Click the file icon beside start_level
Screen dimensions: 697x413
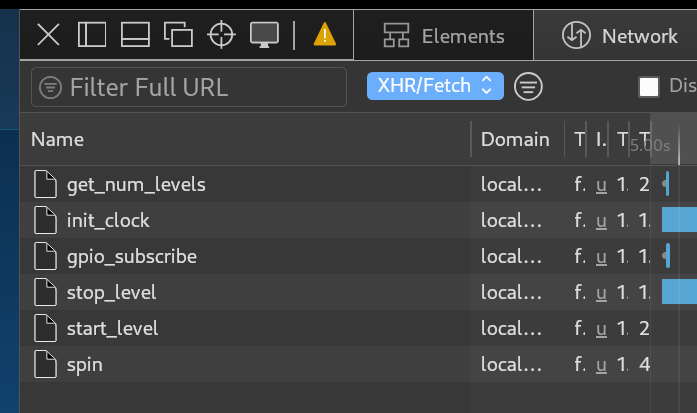[45, 328]
